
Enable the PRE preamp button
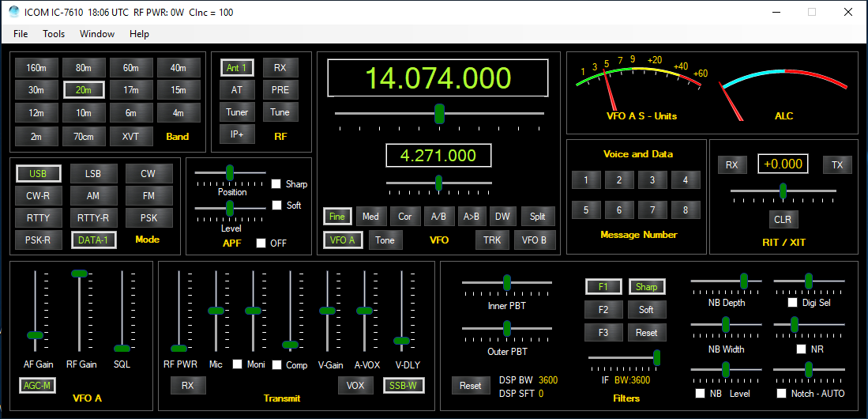coord(280,90)
